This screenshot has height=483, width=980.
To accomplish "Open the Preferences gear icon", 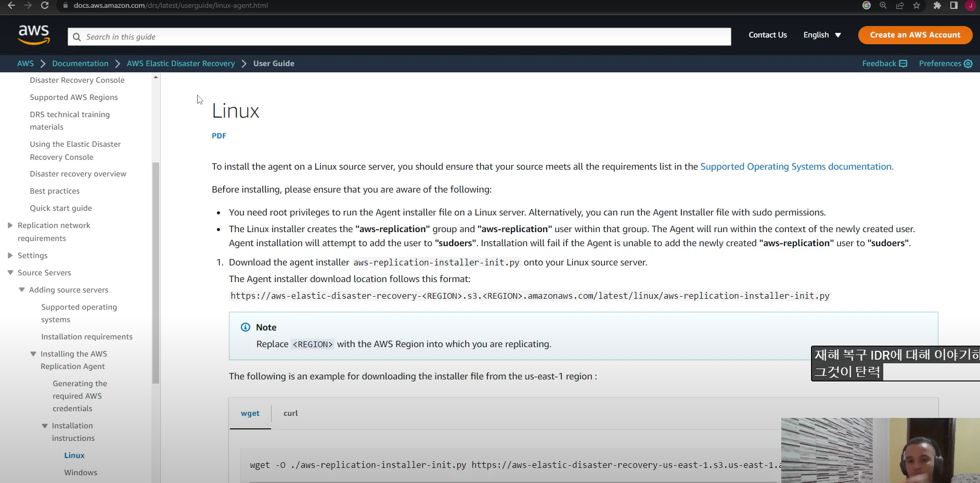I will tap(968, 63).
